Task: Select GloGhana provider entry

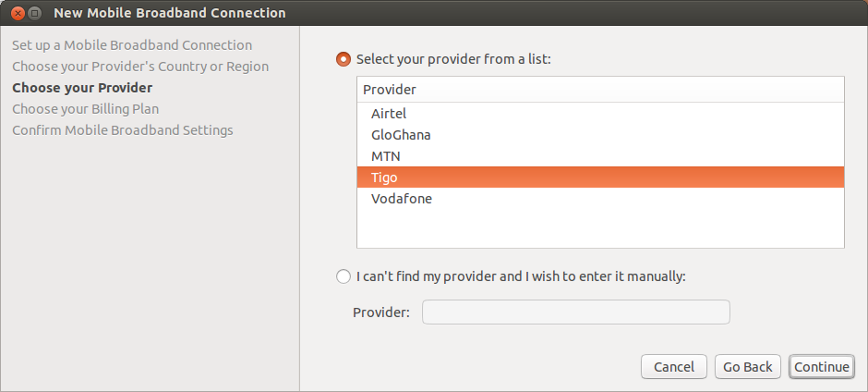Action: 600,135
